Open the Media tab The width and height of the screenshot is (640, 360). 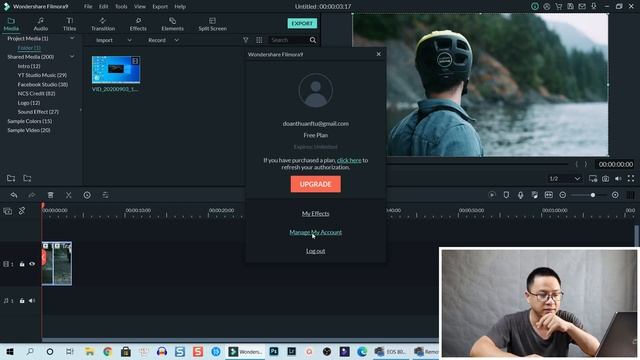tap(11, 24)
